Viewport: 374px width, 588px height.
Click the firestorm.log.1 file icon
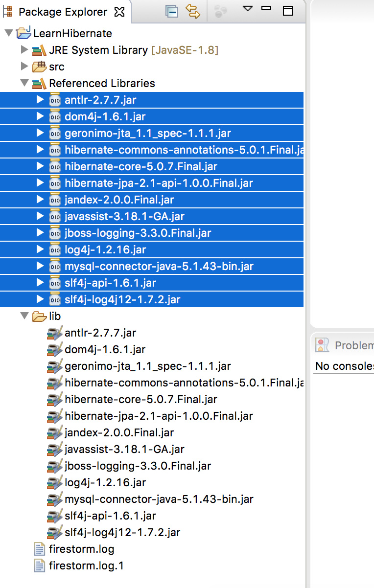[x=39, y=565]
